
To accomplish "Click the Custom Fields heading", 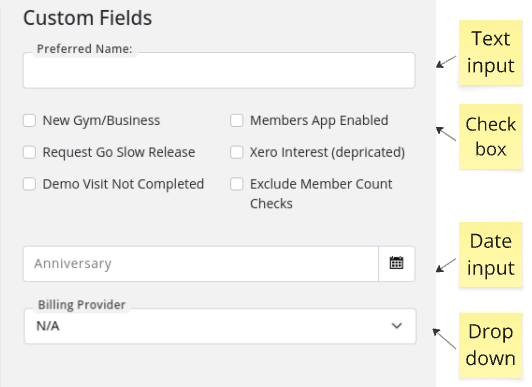I will click(88, 18).
